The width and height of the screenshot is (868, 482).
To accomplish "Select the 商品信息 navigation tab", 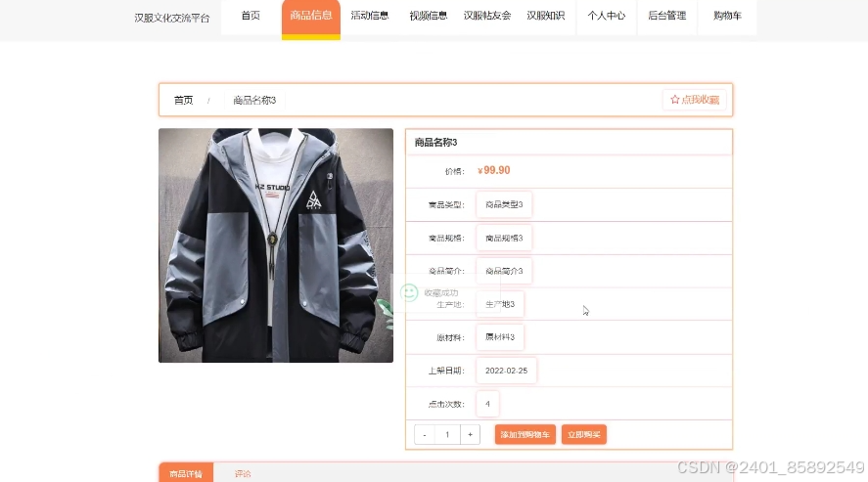I will click(310, 18).
